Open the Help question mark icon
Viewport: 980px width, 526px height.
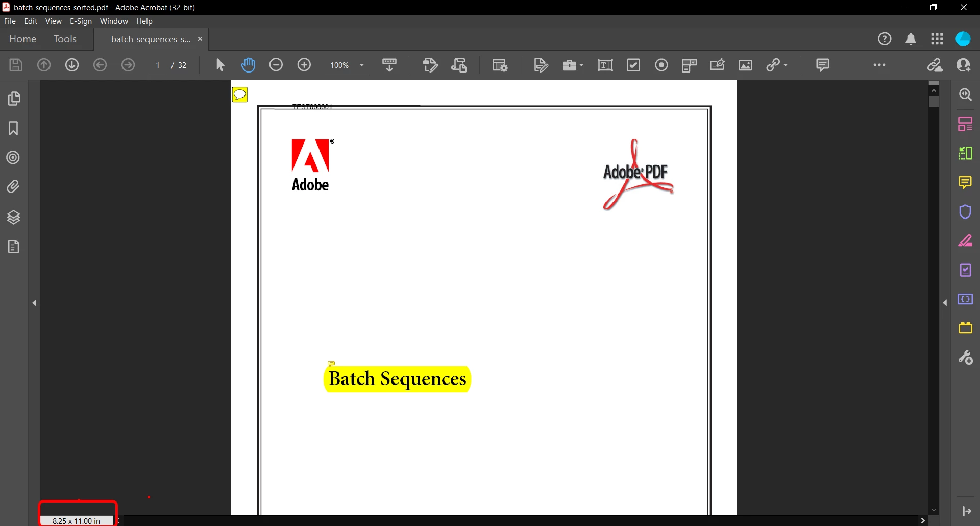[x=885, y=39]
